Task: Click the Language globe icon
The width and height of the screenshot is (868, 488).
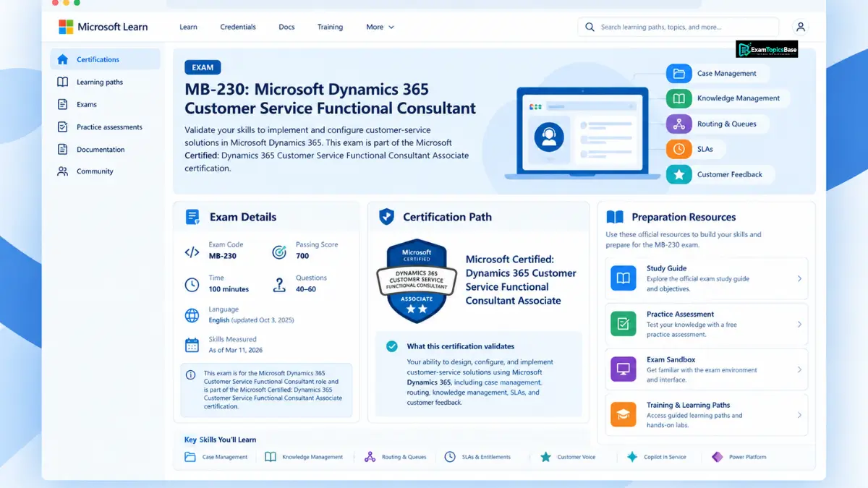Action: [x=192, y=315]
